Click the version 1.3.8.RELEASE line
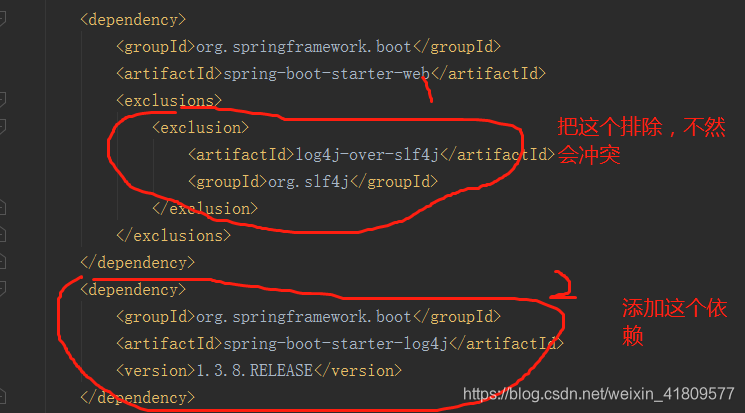The width and height of the screenshot is (745, 413). (259, 371)
